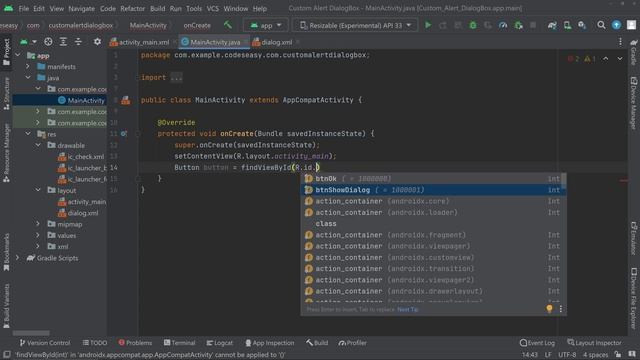Viewport: 640px width, 360px height.
Task: Choose btnOk from the completion list
Action: coord(433,178)
